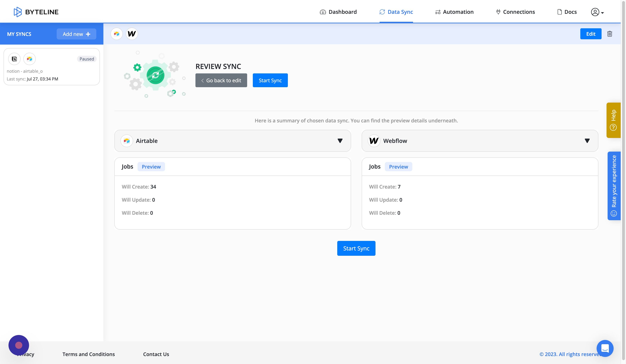Click the Byteline logo icon

point(17,12)
